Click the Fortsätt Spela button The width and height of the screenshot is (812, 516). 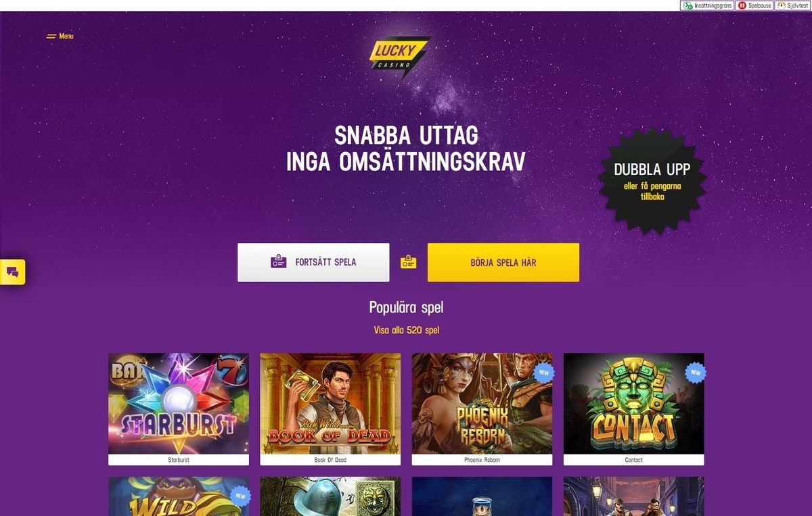click(x=313, y=262)
